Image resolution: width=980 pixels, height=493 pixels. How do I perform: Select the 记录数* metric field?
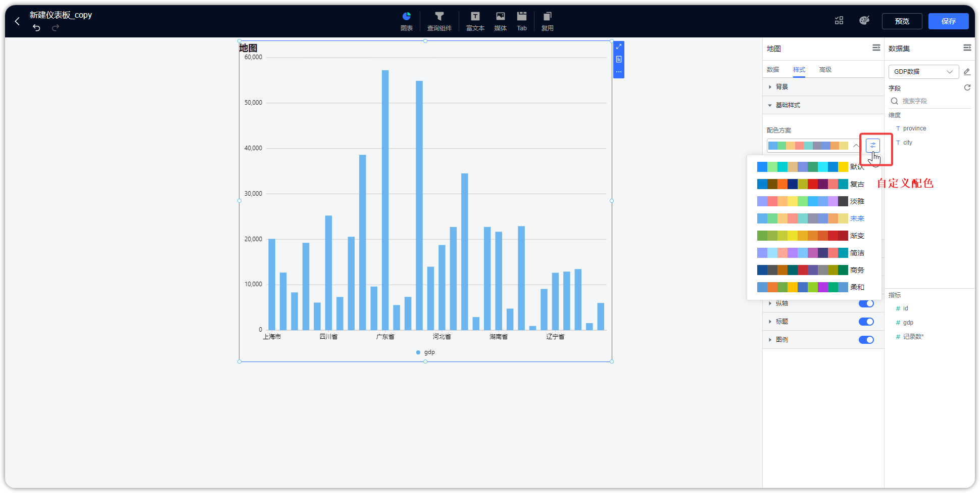[913, 337]
